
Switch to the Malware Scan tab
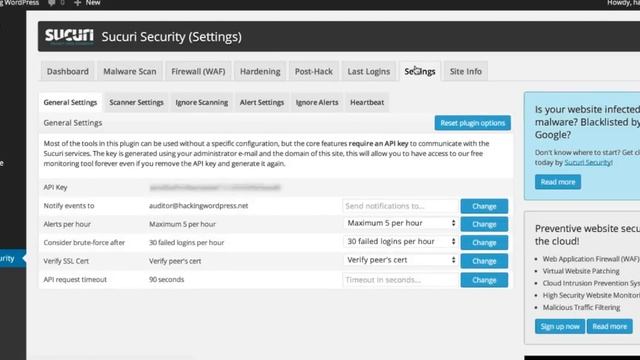point(130,71)
